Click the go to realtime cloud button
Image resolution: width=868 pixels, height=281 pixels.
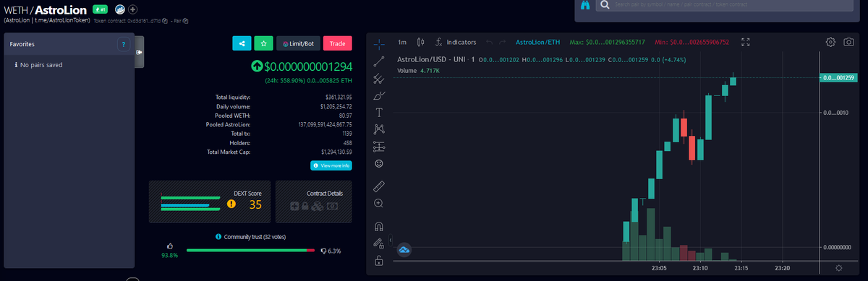(404, 249)
